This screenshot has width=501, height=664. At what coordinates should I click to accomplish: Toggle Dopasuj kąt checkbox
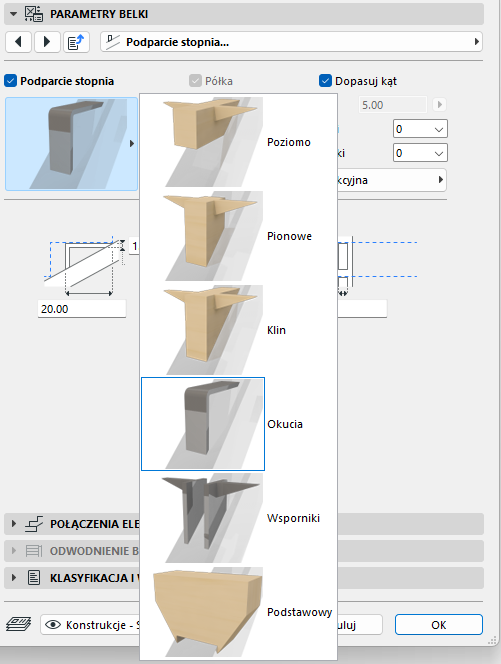click(x=325, y=81)
